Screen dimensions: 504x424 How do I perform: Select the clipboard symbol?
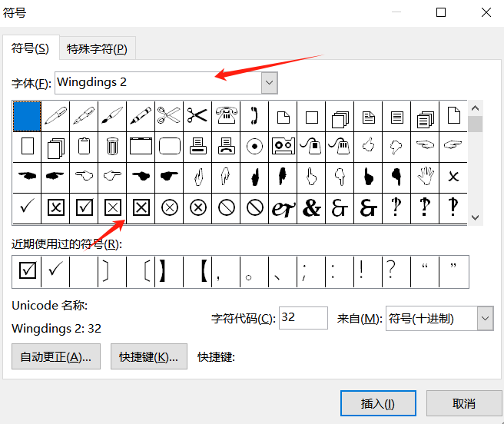point(84,147)
